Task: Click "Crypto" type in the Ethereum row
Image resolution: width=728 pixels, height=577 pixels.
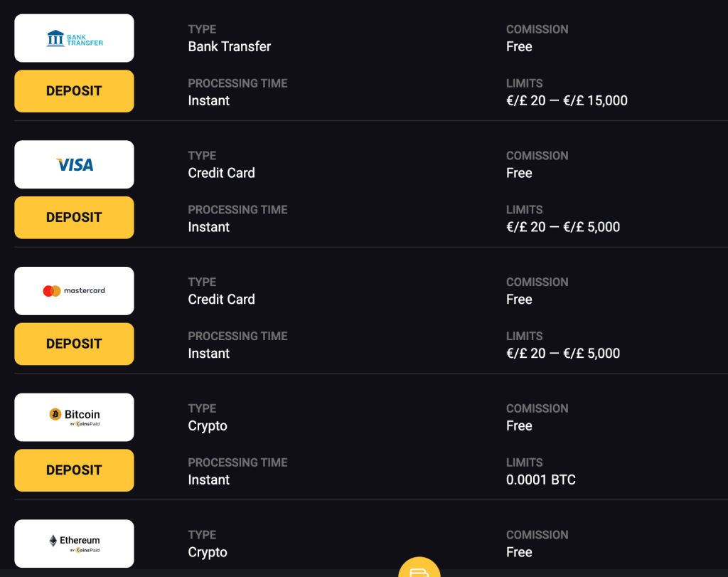Action: click(208, 553)
